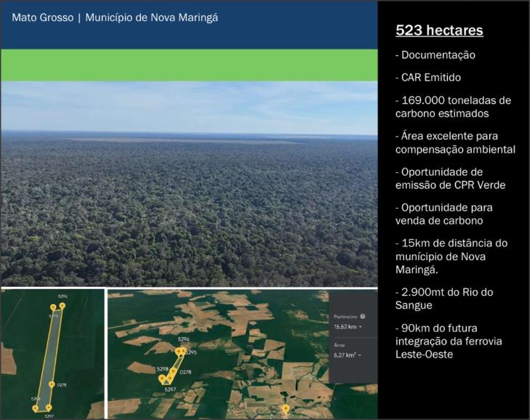Click the 5298 pin in the left map
The image size is (530, 420).
(35, 408)
